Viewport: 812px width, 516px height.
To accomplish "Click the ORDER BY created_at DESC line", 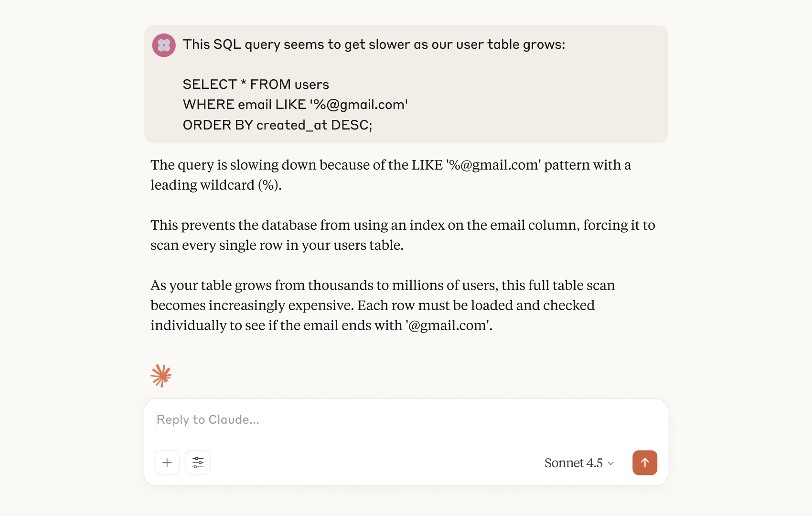I will pos(278,125).
